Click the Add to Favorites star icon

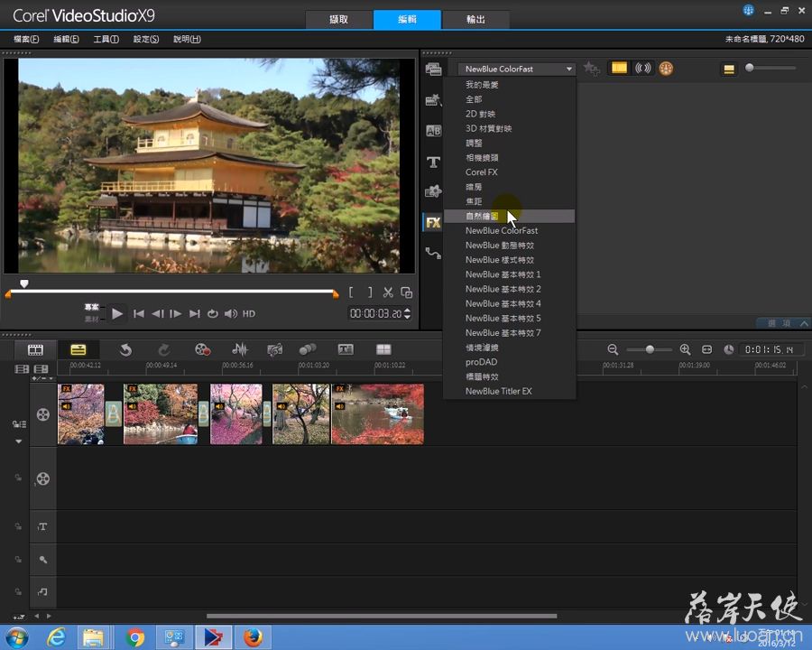tap(591, 69)
